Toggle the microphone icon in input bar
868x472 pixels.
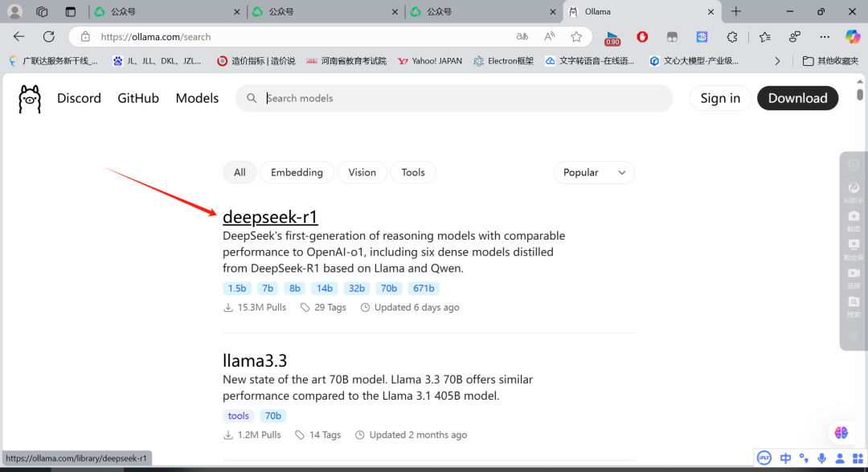click(822, 458)
